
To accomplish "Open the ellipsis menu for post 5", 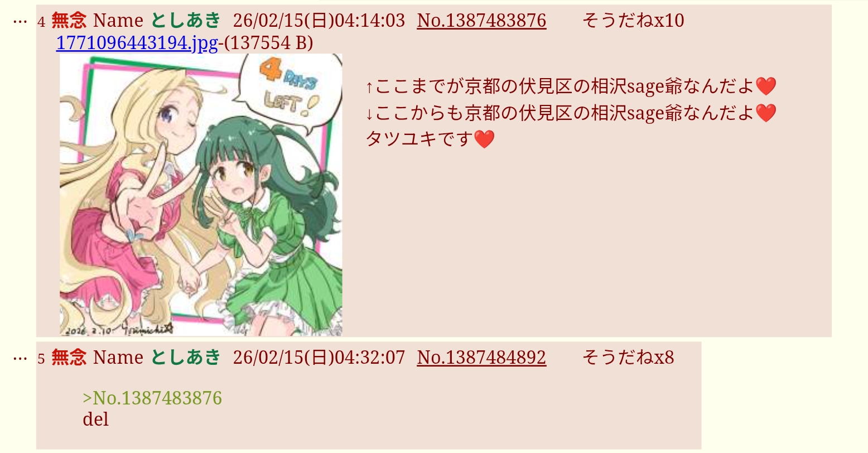I will click(x=20, y=358).
